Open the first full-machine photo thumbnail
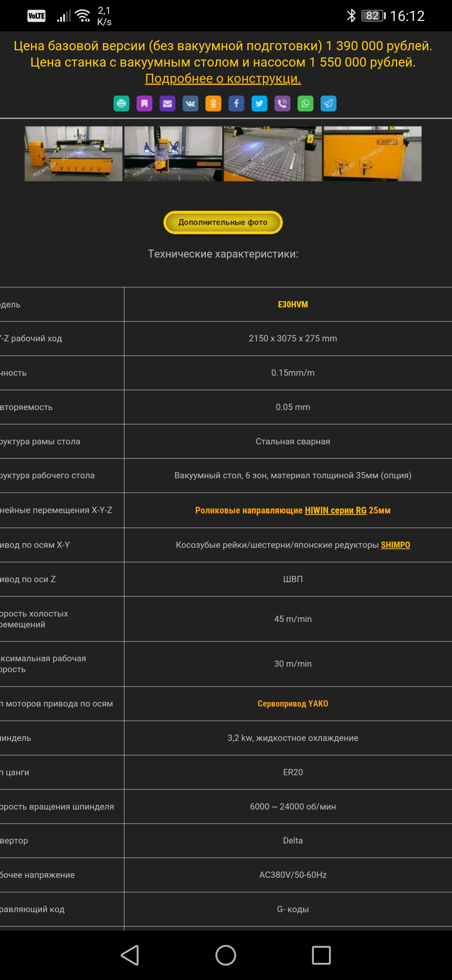The height and width of the screenshot is (980, 452). point(74,154)
